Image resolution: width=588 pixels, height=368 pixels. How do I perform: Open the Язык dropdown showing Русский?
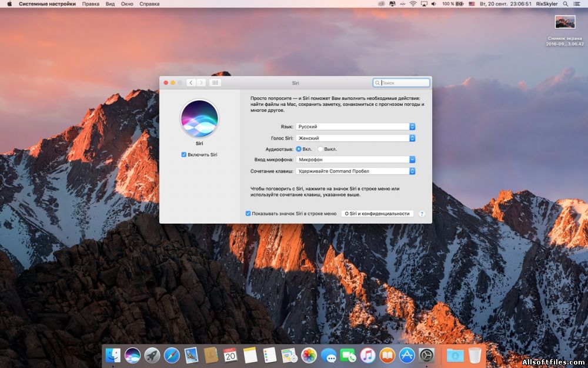356,127
